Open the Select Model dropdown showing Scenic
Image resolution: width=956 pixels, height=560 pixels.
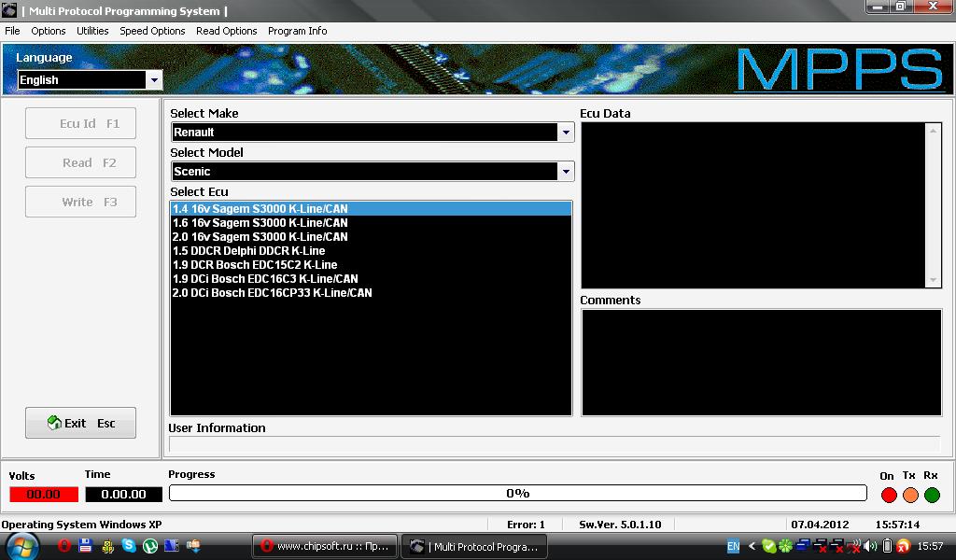(x=566, y=172)
